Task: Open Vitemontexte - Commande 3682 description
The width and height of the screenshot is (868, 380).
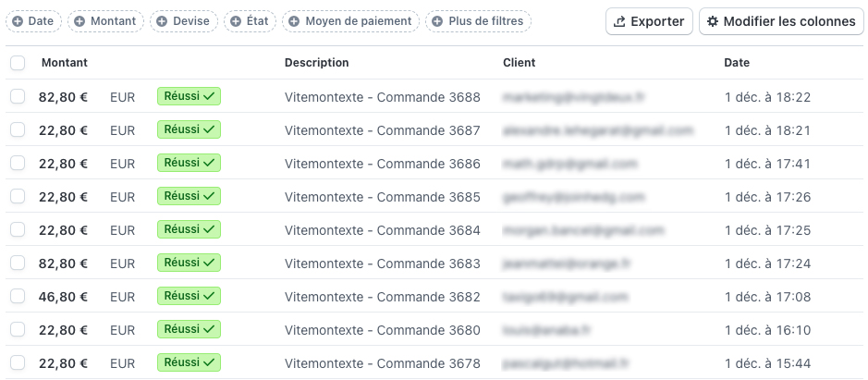Action: [383, 297]
